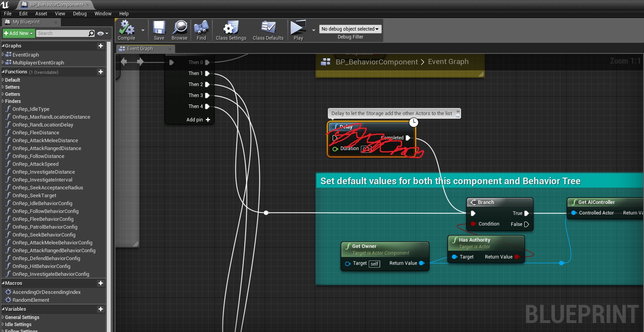Select OnRep_SeekTarget function in list
This screenshot has width=644, height=332.
coord(34,196)
